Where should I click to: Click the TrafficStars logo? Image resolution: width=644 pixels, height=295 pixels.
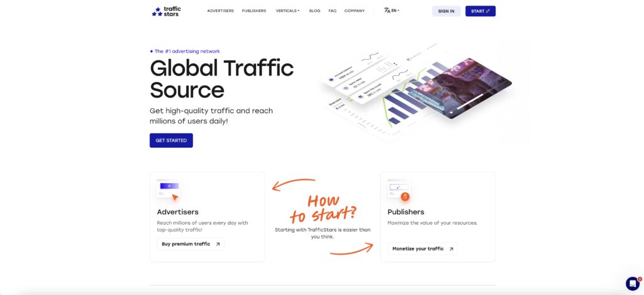coord(166,11)
